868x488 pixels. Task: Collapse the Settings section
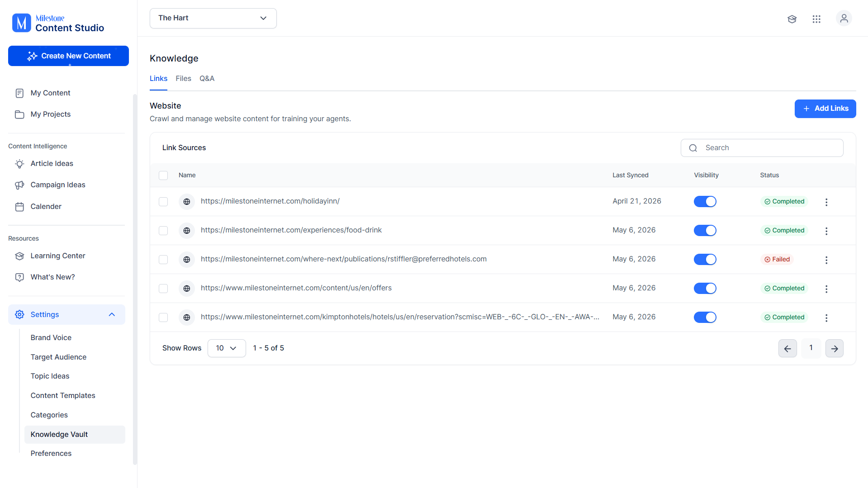[x=112, y=315]
